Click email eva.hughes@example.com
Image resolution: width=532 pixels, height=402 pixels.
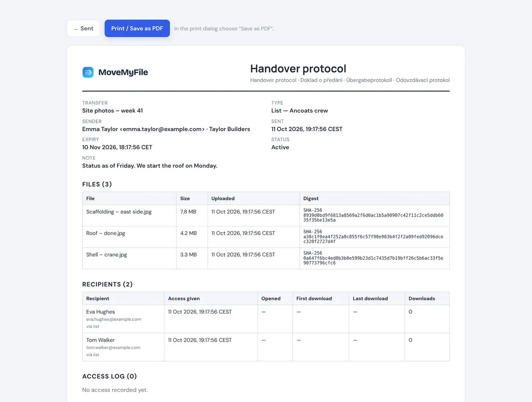pyautogui.click(x=114, y=319)
